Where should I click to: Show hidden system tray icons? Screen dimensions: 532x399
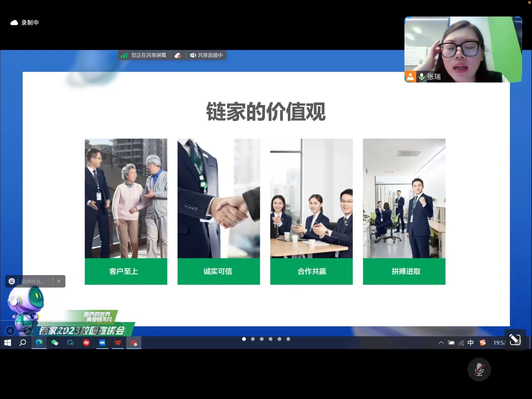tap(441, 342)
